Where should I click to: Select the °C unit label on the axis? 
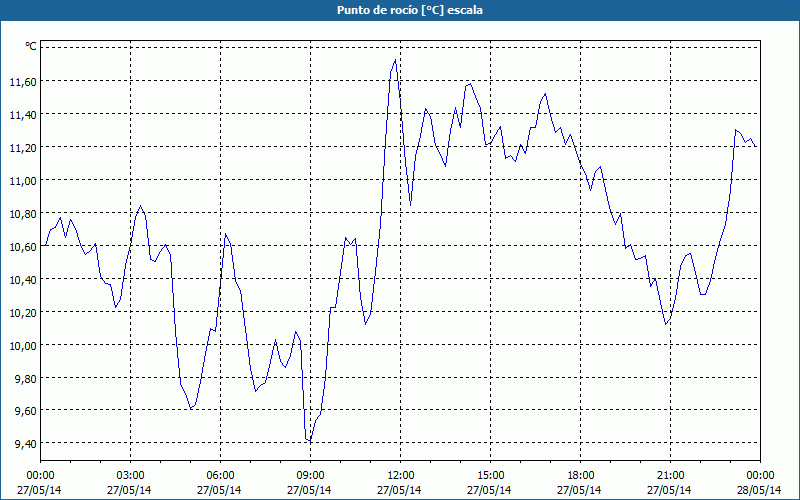pos(31,47)
